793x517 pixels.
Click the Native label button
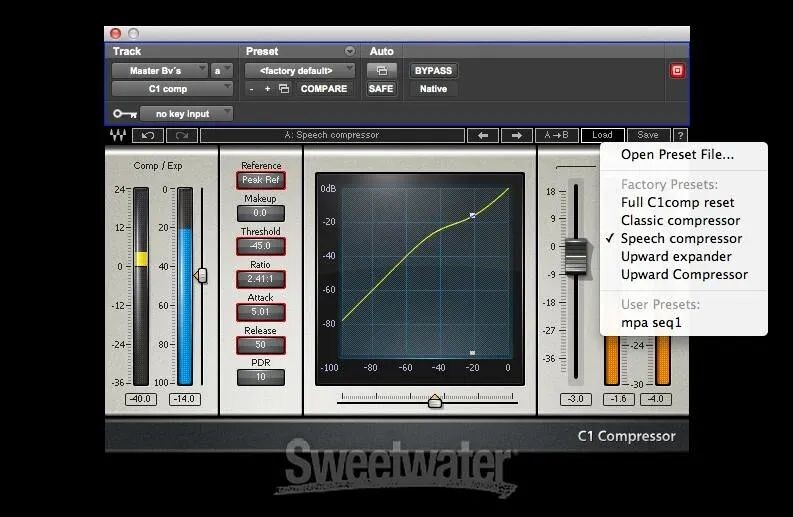[x=433, y=89]
